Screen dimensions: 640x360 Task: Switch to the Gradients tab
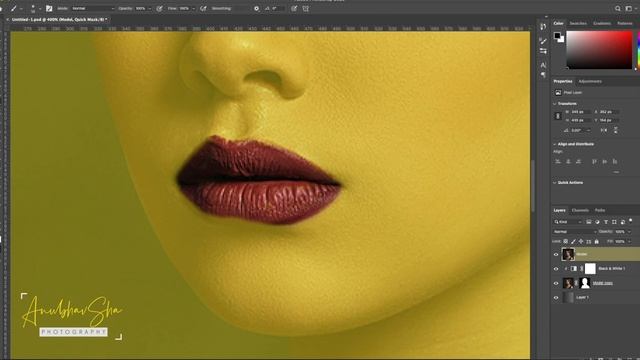[x=602, y=23]
